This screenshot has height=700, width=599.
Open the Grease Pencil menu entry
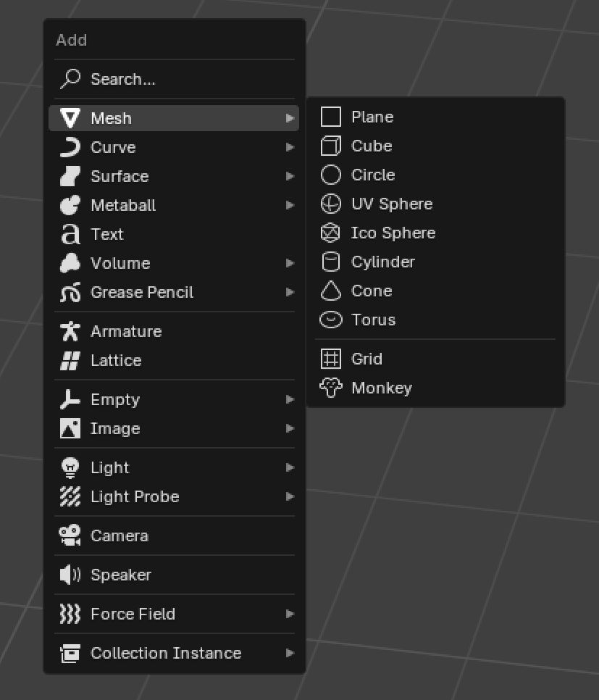pos(142,293)
